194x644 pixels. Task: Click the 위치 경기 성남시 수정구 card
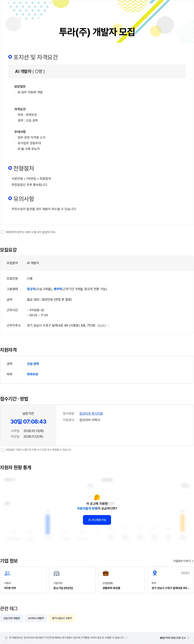click(171, 580)
